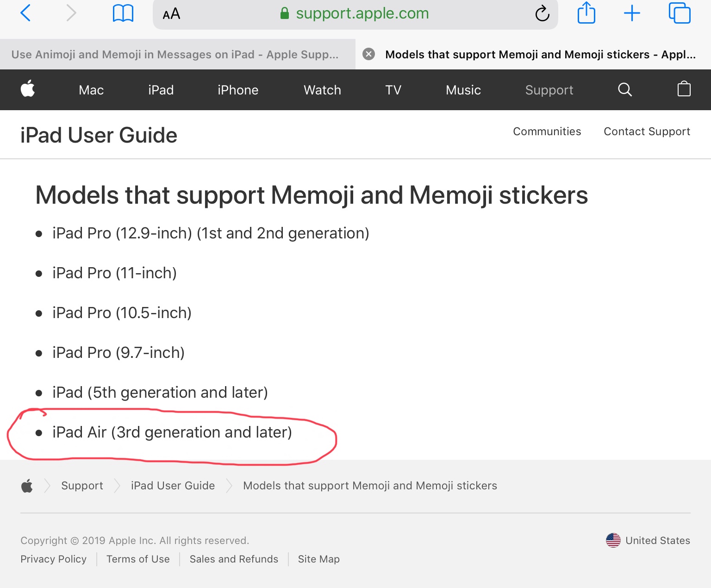This screenshot has width=711, height=588.
Task: Open the Apple site search icon
Action: point(624,89)
